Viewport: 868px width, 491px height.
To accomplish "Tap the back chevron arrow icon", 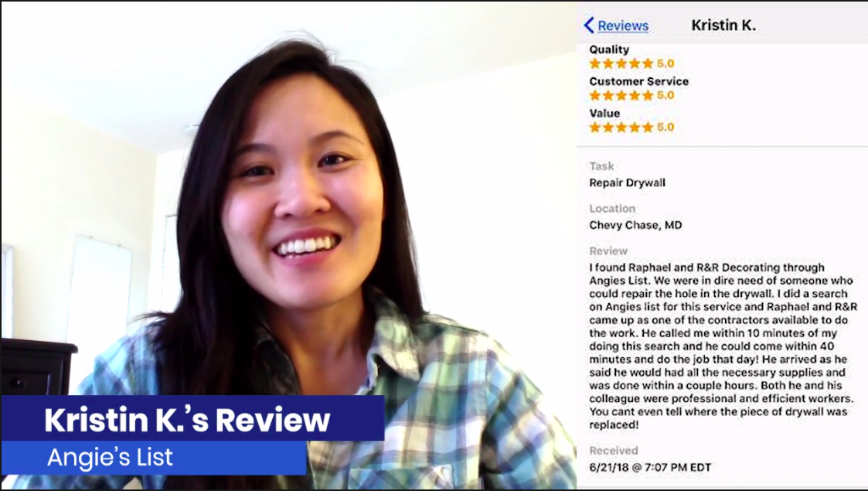I will pyautogui.click(x=589, y=25).
